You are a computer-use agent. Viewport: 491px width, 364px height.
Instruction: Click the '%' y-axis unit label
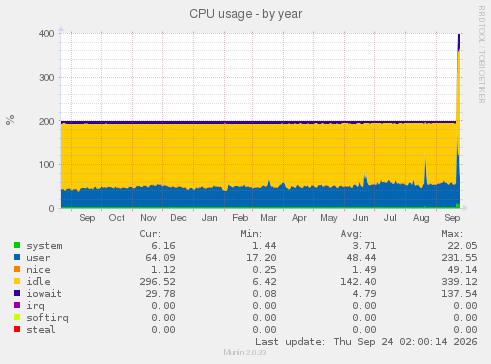pos(10,120)
